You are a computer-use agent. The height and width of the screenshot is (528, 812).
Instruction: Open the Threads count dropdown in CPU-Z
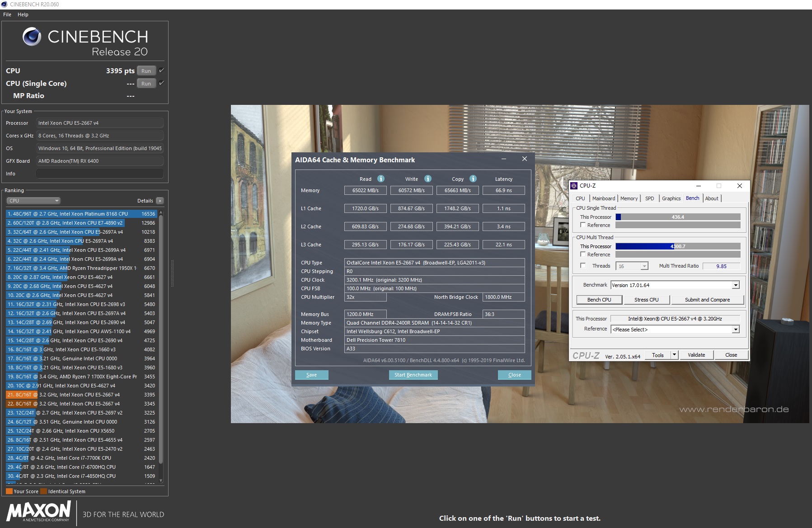click(632, 266)
